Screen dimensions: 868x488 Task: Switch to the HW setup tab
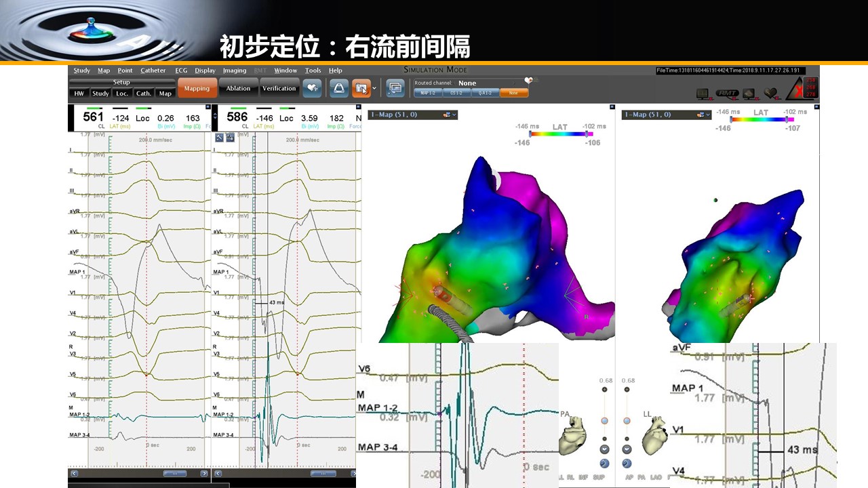[79, 94]
